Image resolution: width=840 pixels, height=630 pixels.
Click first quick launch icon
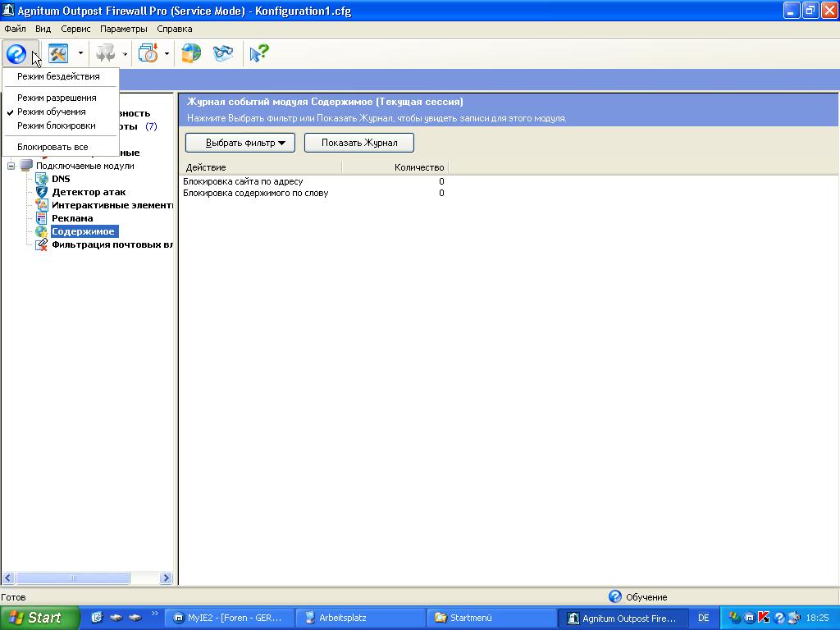pyautogui.click(x=97, y=618)
